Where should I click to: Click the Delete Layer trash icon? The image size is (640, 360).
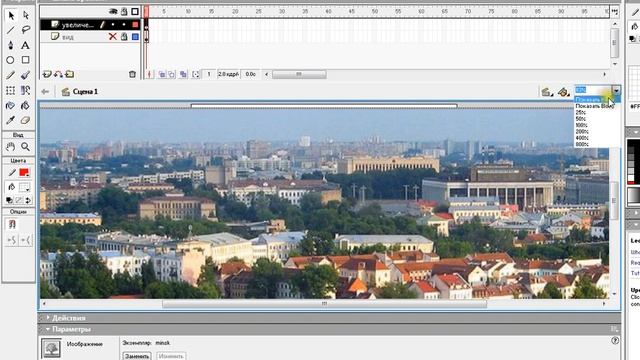[x=132, y=74]
